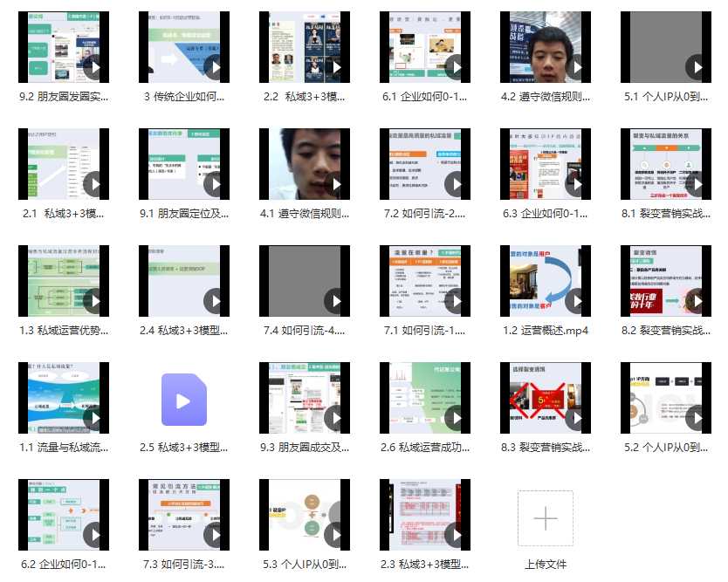Play the 3 传统企业如何 video
Viewport: 728px width, 582px height.
click(214, 67)
